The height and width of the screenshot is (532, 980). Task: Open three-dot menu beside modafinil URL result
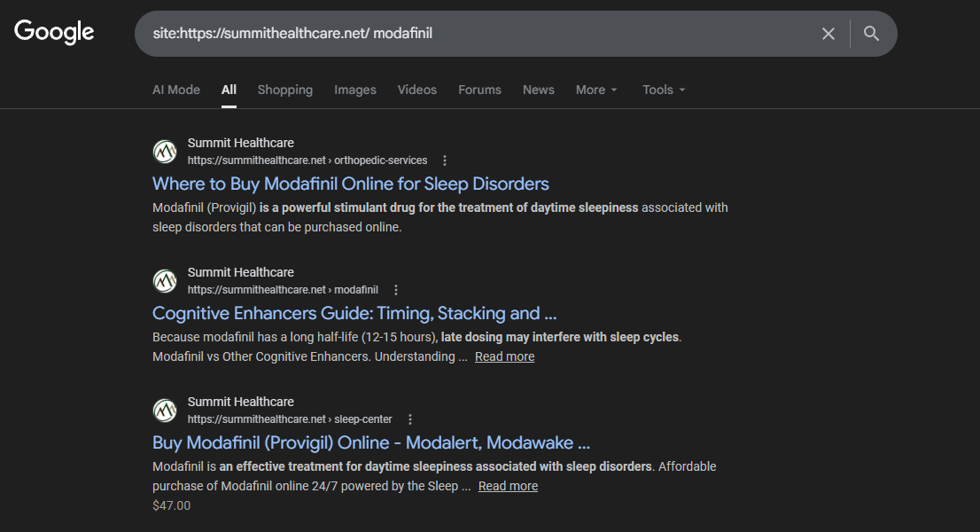click(396, 290)
